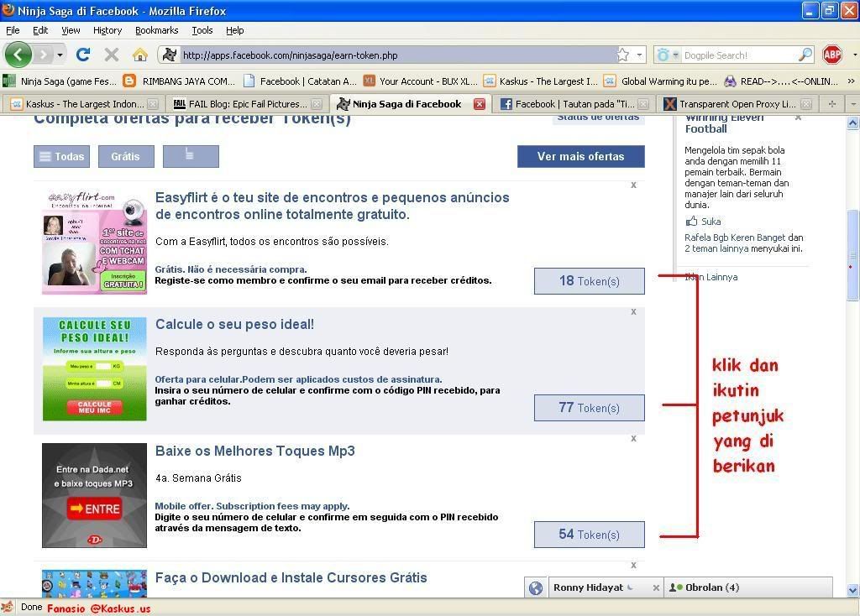860x616 pixels.
Task: Open the File menu
Action: click(x=13, y=30)
